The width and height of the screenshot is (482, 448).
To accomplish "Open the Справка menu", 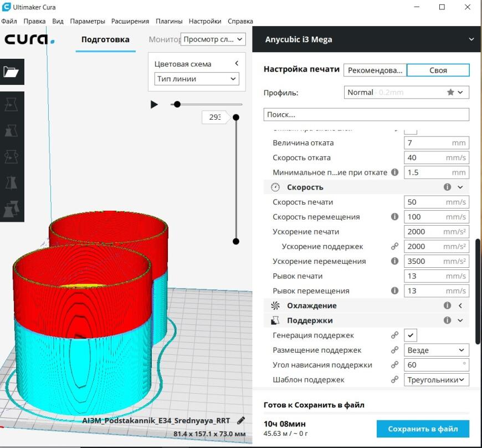I will 240,21.
